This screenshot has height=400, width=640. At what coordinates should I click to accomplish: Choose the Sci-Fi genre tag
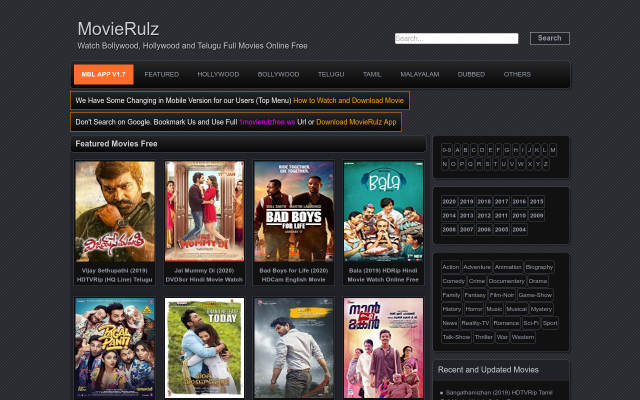531,323
